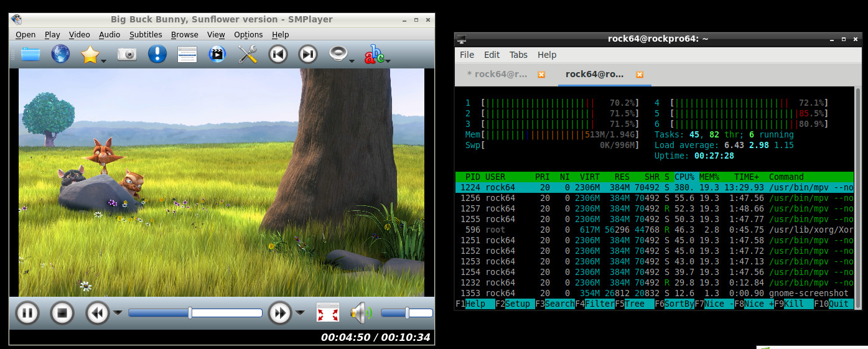Open the SMPlayer Open menu
This screenshot has width=868, height=349.
(26, 35)
